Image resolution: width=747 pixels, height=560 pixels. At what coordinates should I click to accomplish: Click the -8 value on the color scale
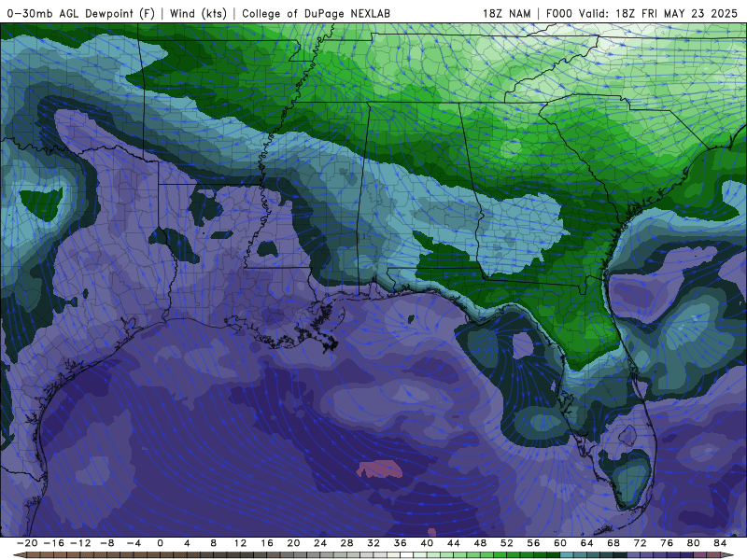point(107,543)
